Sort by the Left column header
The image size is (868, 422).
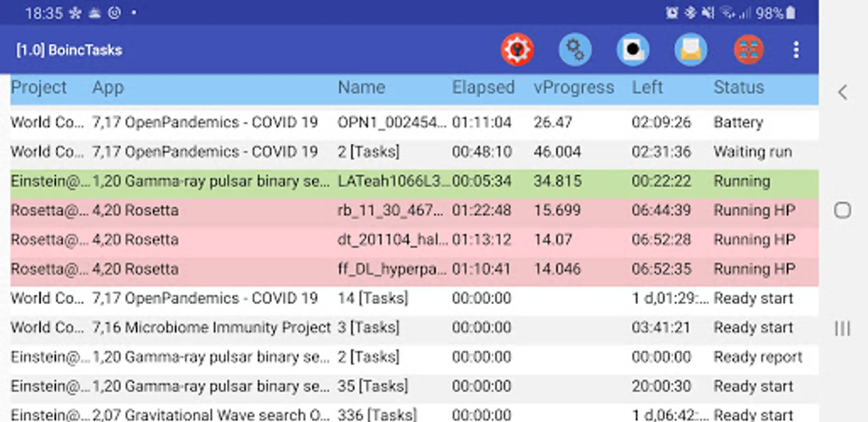tap(647, 88)
